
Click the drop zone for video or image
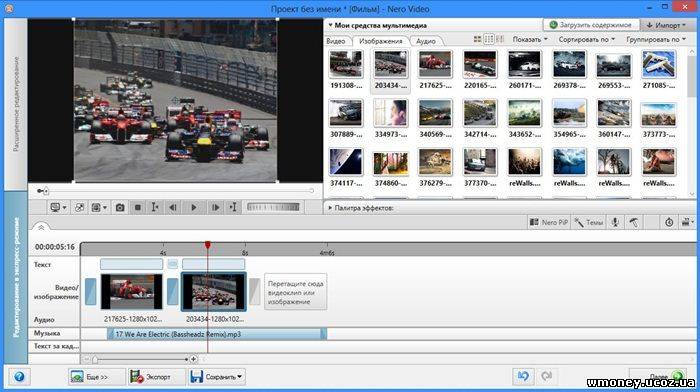pos(296,292)
